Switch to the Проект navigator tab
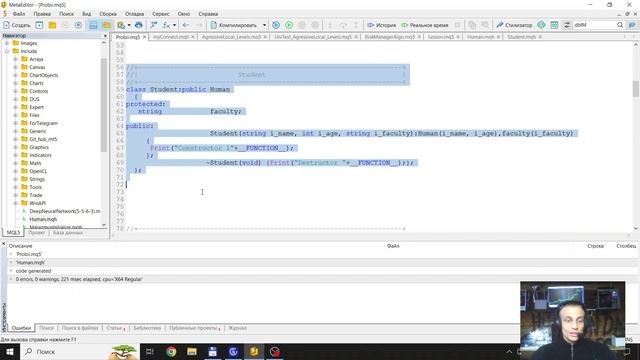The width and height of the screenshot is (640, 360). pos(37,232)
